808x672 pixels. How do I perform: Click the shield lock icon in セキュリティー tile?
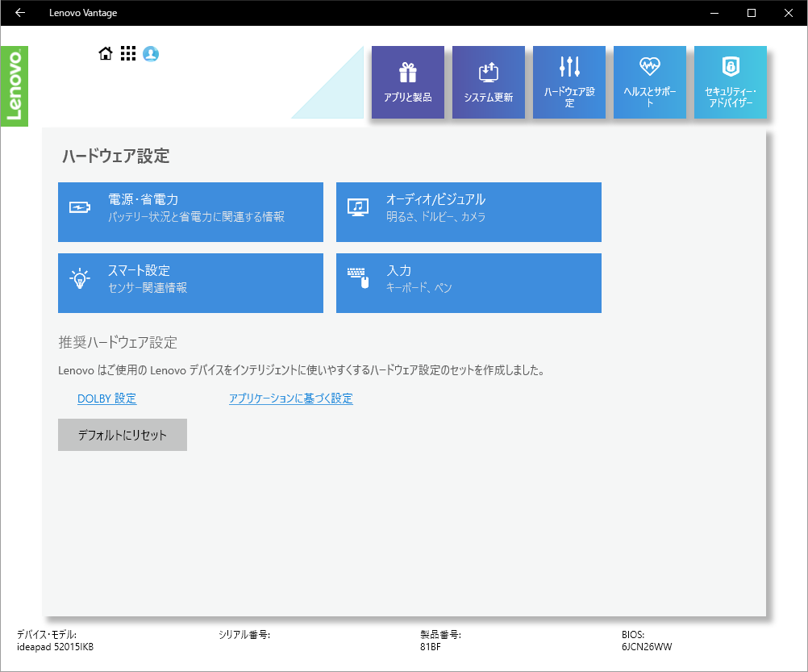[x=731, y=66]
